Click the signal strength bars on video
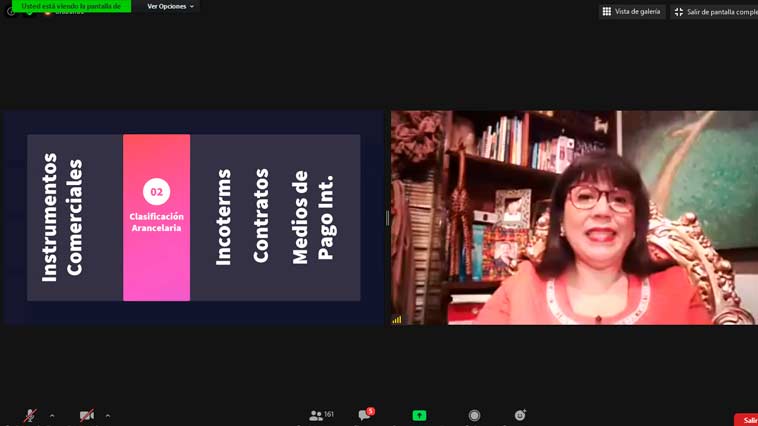 coord(397,320)
